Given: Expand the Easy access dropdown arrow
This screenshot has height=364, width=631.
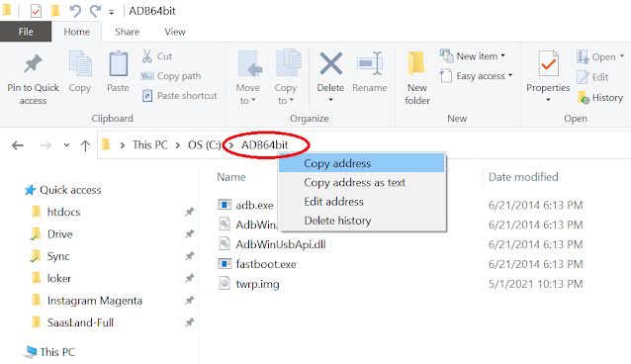Looking at the screenshot, I should coord(510,75).
